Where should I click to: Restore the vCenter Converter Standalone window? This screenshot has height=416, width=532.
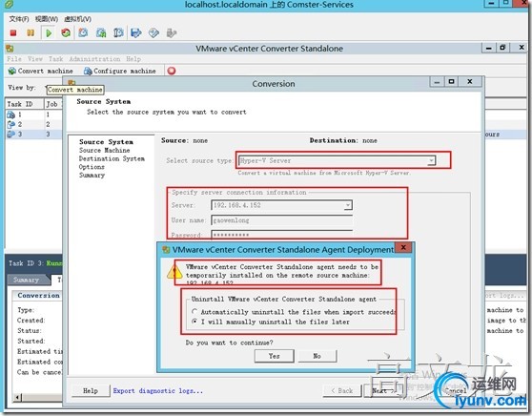(x=502, y=48)
